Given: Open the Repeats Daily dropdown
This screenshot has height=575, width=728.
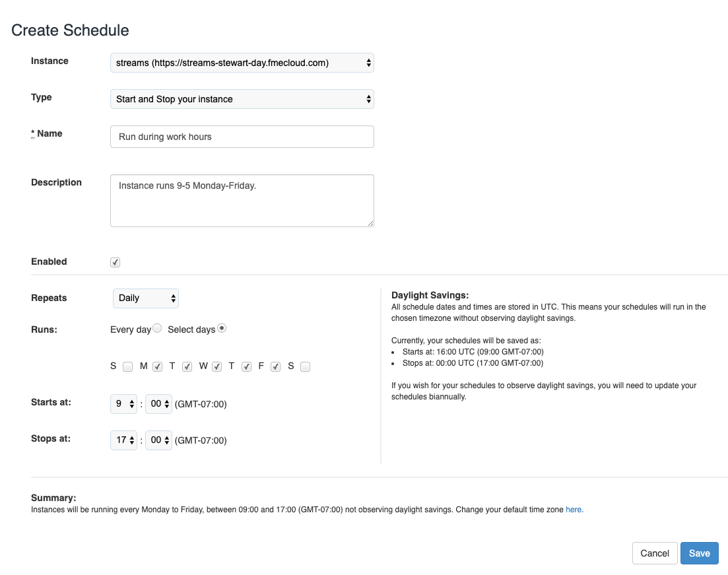Looking at the screenshot, I should (146, 298).
